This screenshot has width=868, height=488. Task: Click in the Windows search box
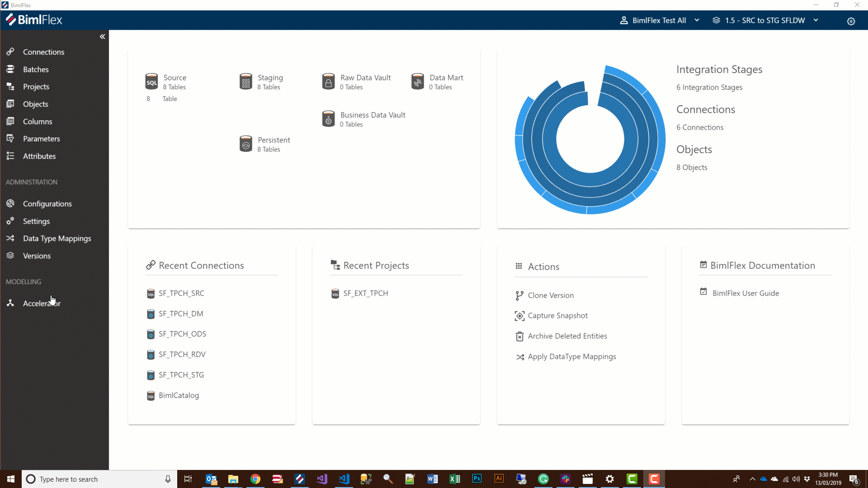pyautogui.click(x=99, y=479)
